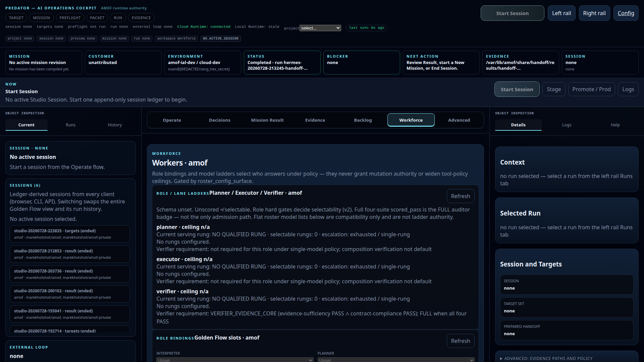Expand Advanced: Evidence Paths and Policy
644x362 pixels.
[x=548, y=358]
